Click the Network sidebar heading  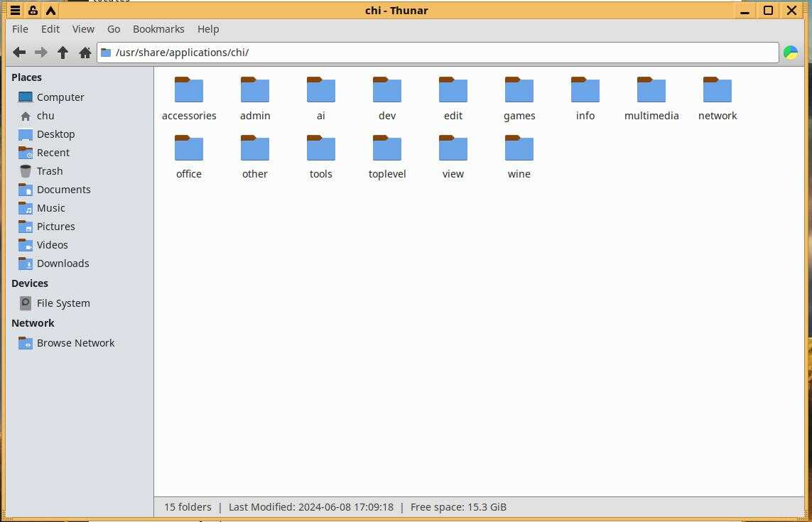[33, 323]
